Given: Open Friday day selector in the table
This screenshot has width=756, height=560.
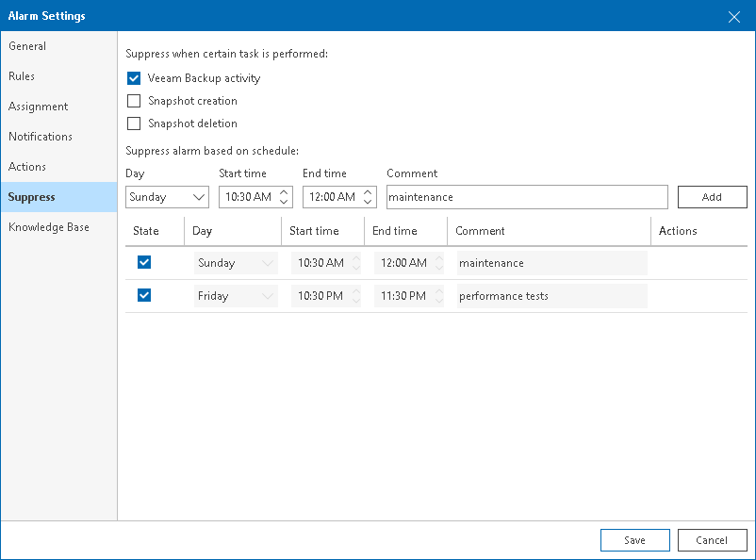Looking at the screenshot, I should (235, 295).
